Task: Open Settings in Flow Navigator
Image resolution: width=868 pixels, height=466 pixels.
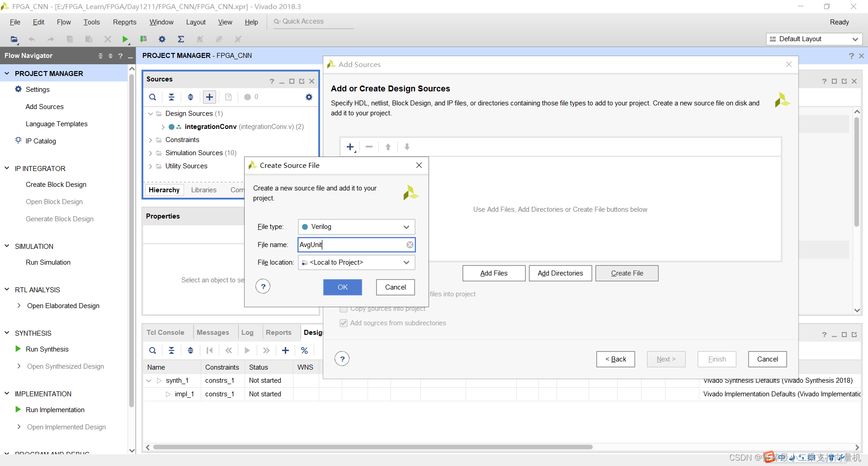Action: point(38,90)
